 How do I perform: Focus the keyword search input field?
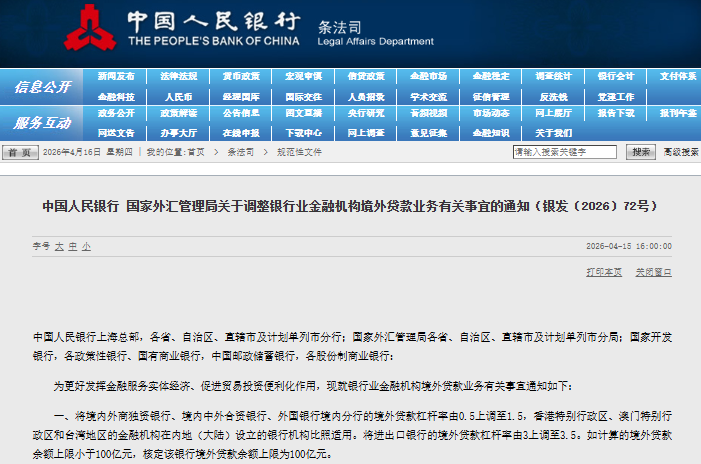coord(565,152)
